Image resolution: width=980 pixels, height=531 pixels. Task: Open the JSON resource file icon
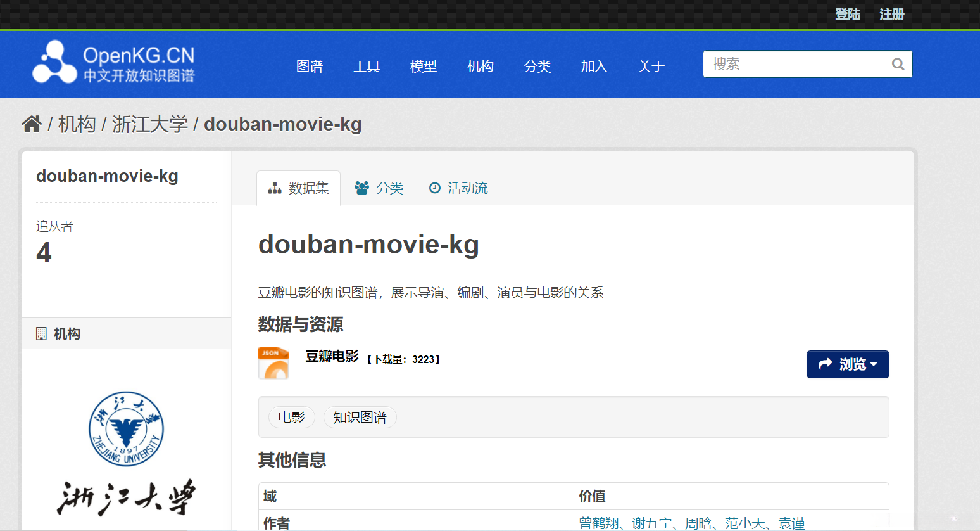pos(273,363)
